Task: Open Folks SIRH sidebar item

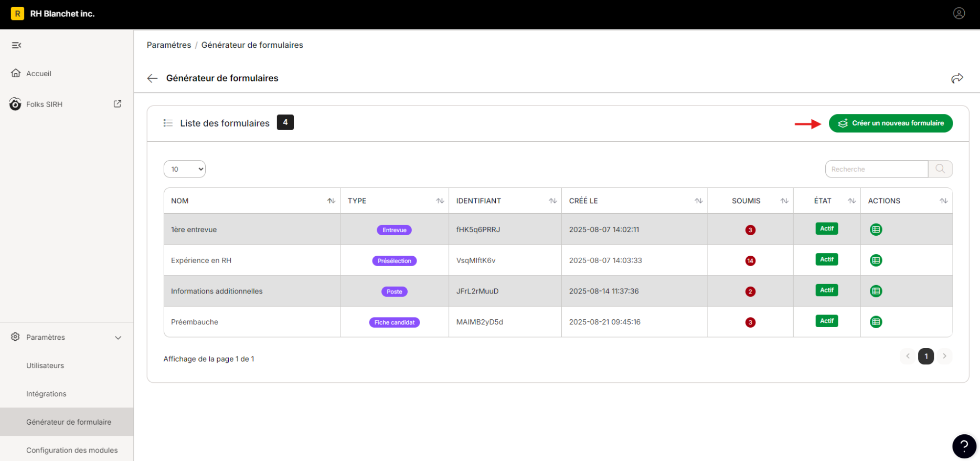Action: 44,104
